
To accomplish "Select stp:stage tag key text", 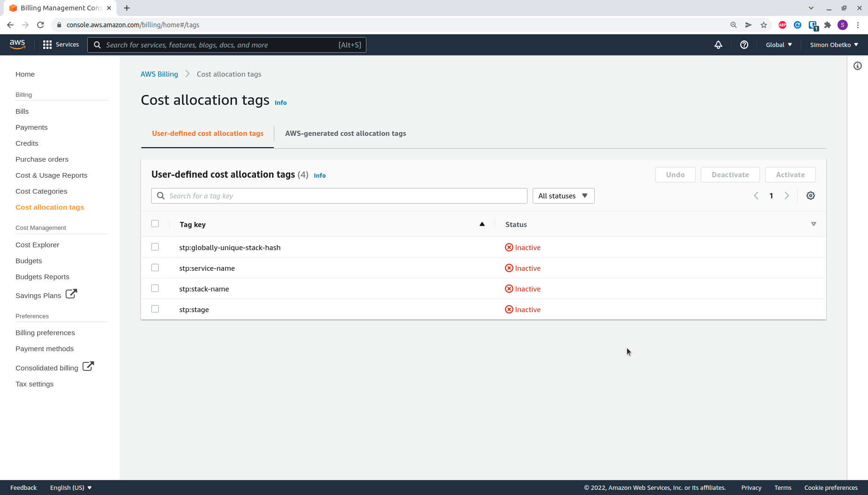I will point(194,309).
